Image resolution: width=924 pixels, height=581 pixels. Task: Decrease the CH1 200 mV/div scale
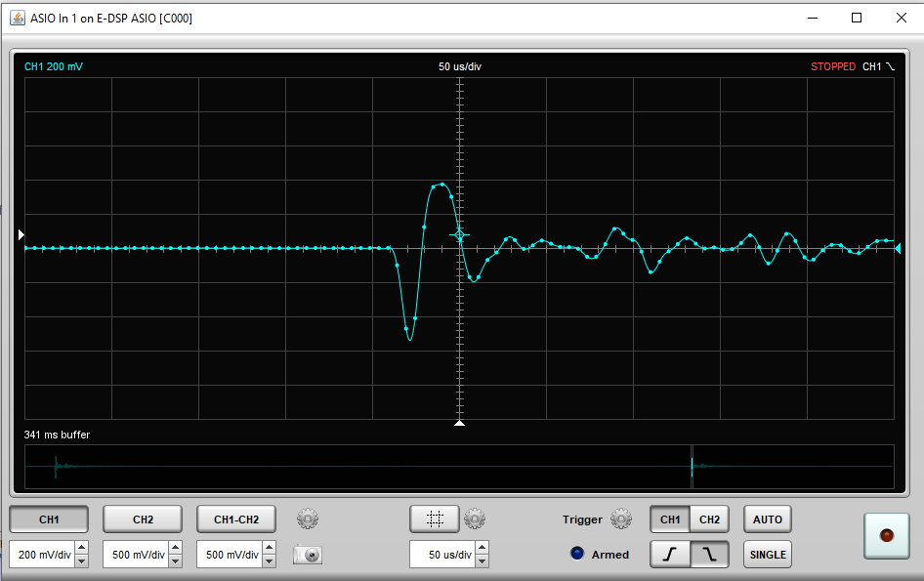81,560
